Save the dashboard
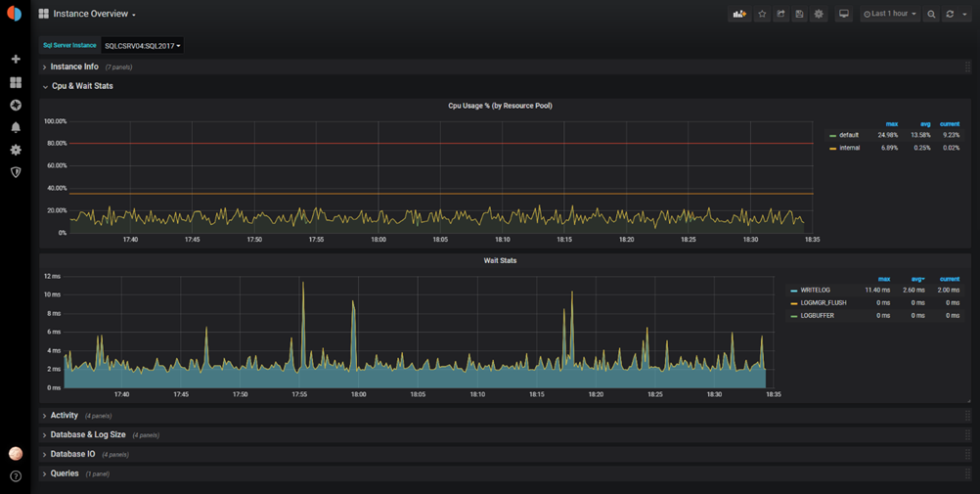Screen dimensions: 980x494 click(799, 14)
